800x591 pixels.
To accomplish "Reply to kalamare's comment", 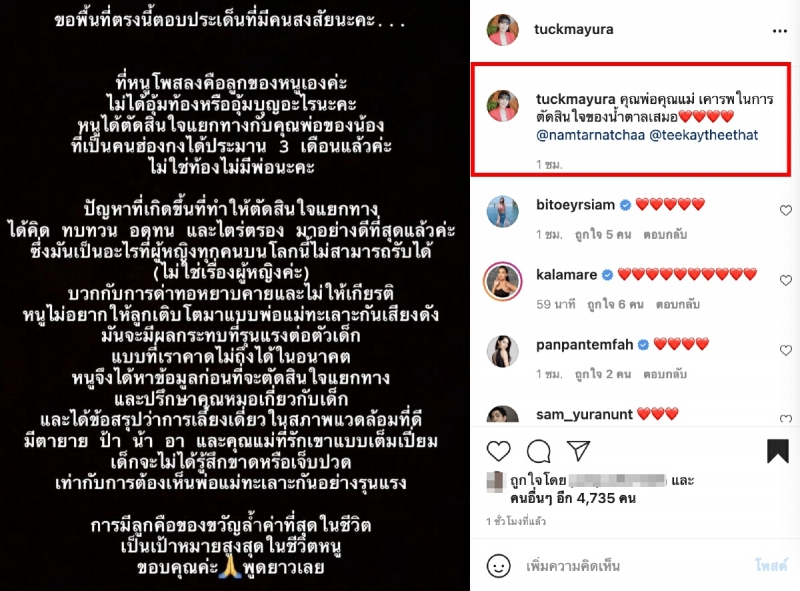I will coord(678,305).
